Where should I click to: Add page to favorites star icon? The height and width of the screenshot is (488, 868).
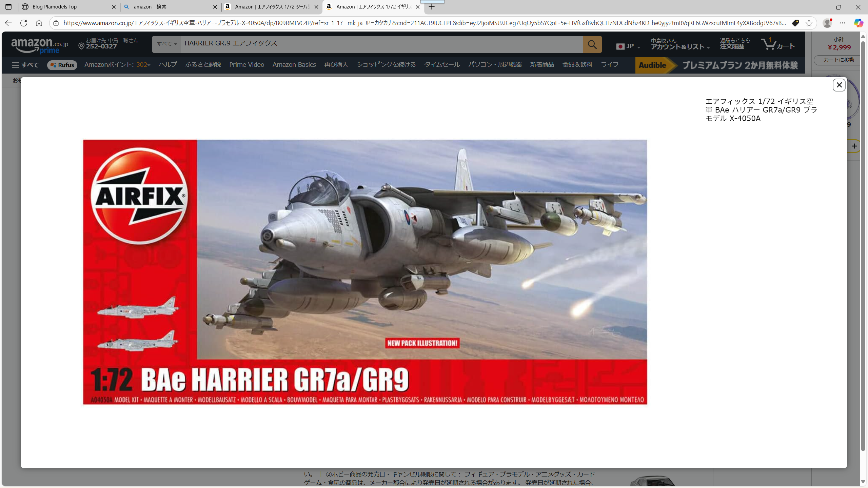pos(809,23)
